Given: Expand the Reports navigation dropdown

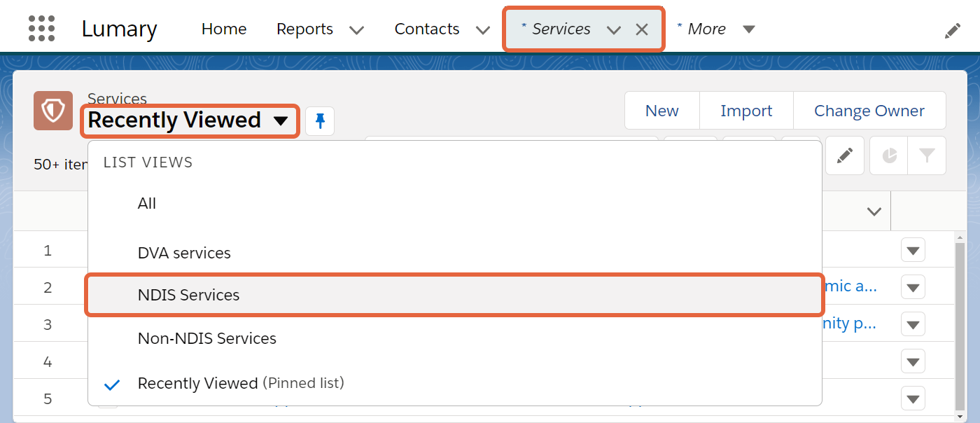Looking at the screenshot, I should pos(357,30).
